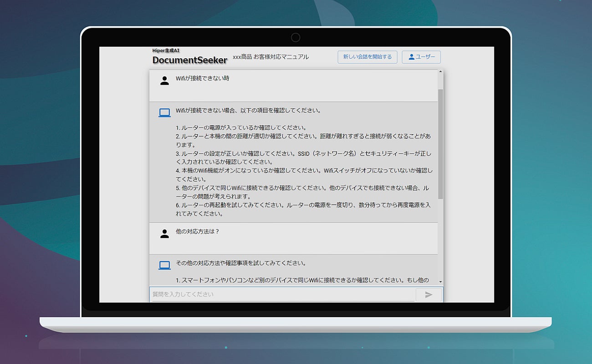
Task: Click the person icon in ユーザー button
Action: click(x=411, y=57)
